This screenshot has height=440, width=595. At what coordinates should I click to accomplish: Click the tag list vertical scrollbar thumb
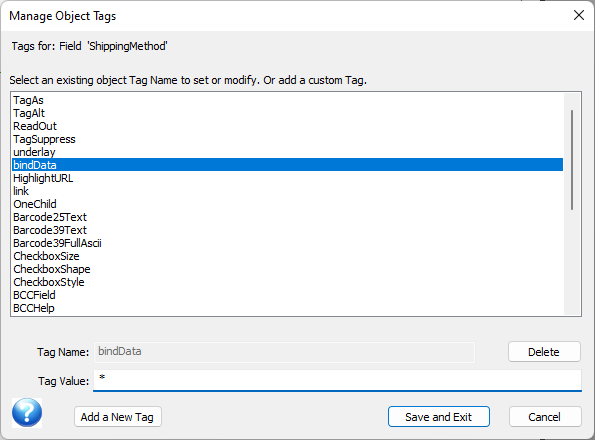pos(572,160)
